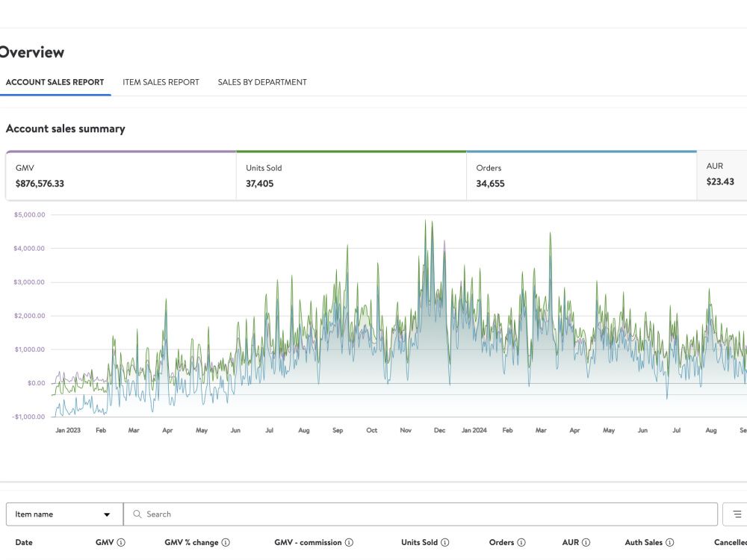Click the Units Sold column info icon

(445, 542)
